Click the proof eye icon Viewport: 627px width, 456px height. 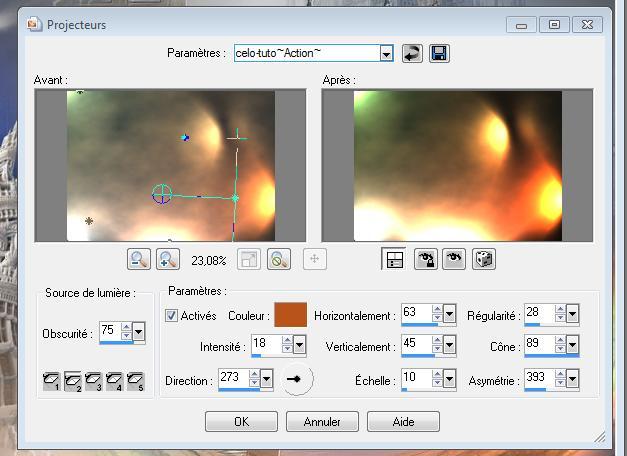[x=454, y=259]
